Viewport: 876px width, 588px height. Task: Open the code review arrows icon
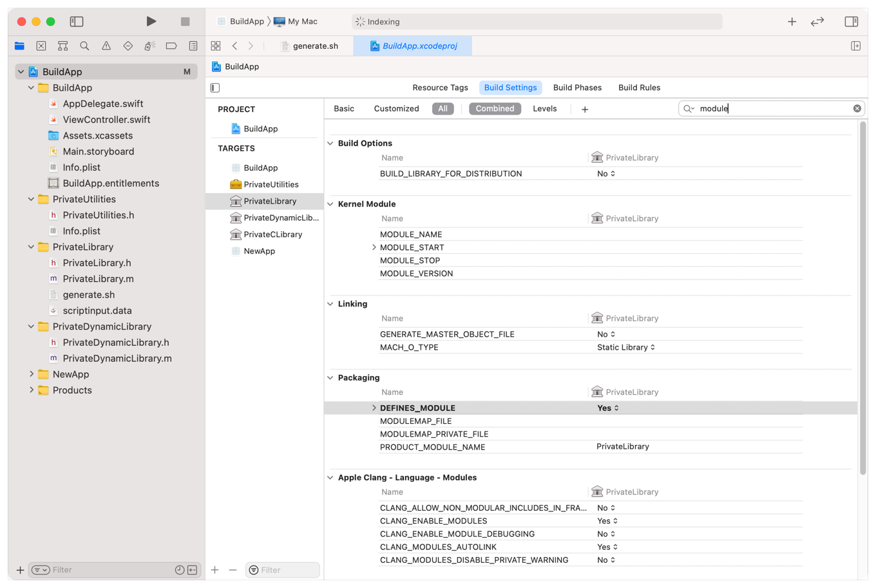pyautogui.click(x=817, y=21)
